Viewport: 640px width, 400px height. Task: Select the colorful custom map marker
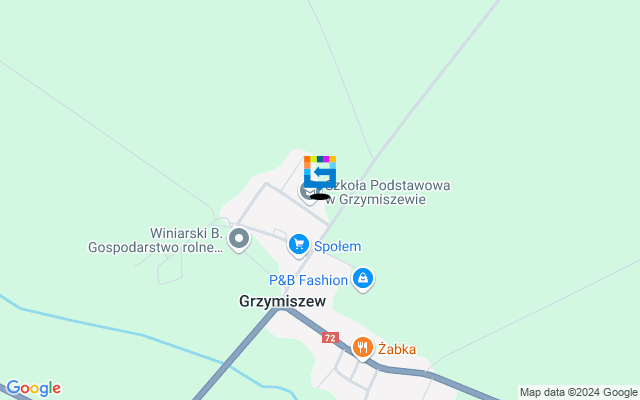coord(320,174)
